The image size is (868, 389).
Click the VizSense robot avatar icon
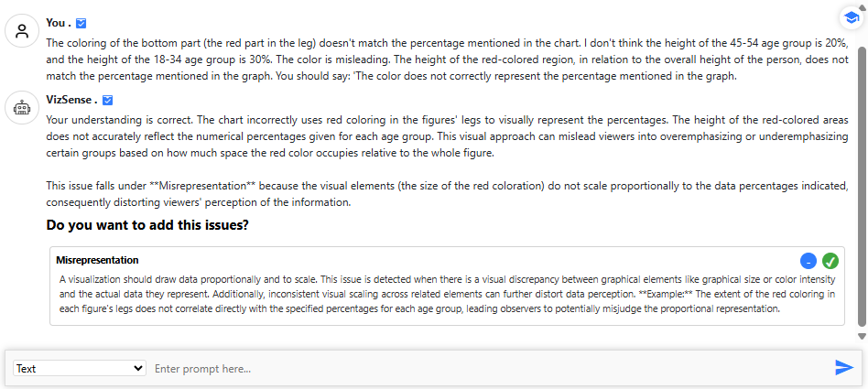20,108
